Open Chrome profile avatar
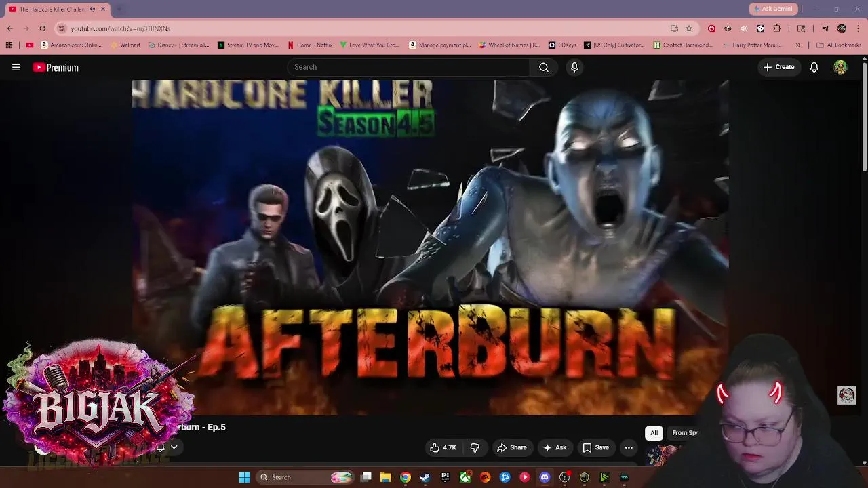The height and width of the screenshot is (488, 868). [x=842, y=28]
